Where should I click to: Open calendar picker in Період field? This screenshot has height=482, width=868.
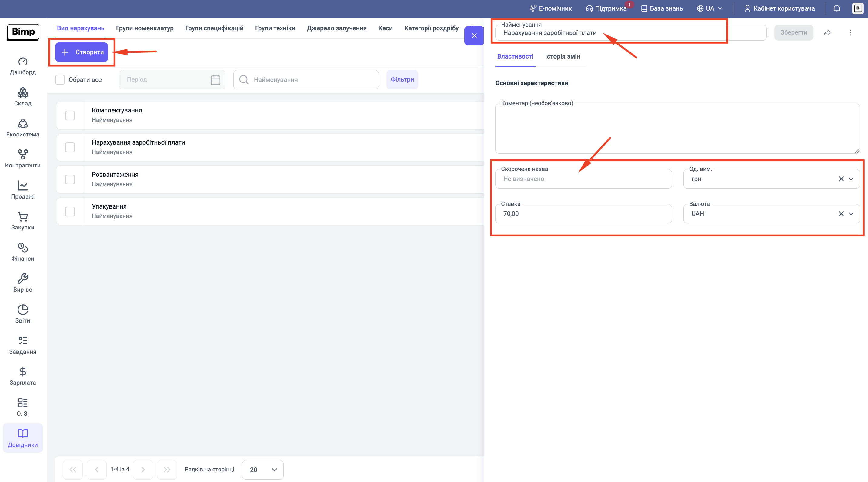pyautogui.click(x=215, y=80)
